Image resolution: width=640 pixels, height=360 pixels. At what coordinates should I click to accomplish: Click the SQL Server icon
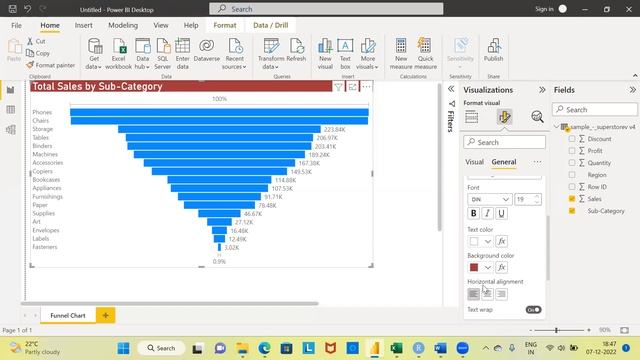[162, 46]
